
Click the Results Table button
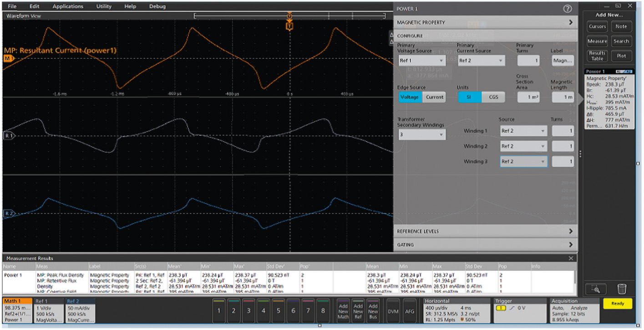tap(597, 56)
